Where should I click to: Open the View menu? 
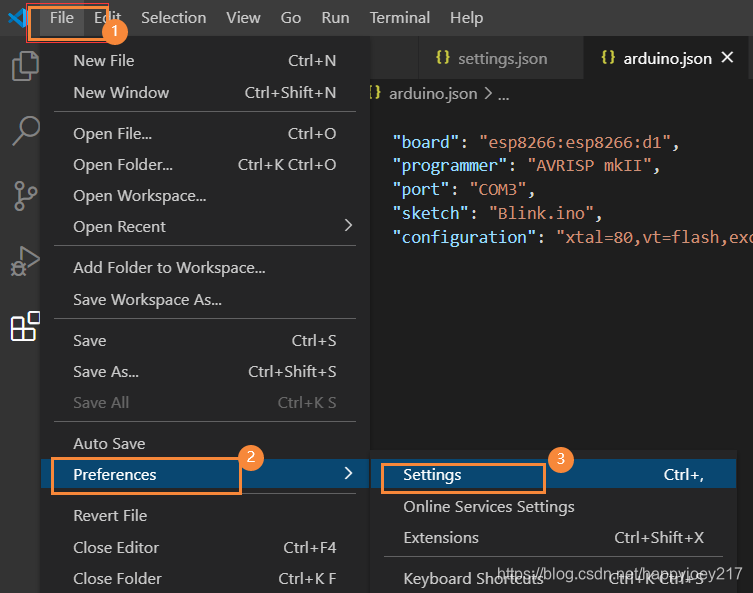point(243,18)
